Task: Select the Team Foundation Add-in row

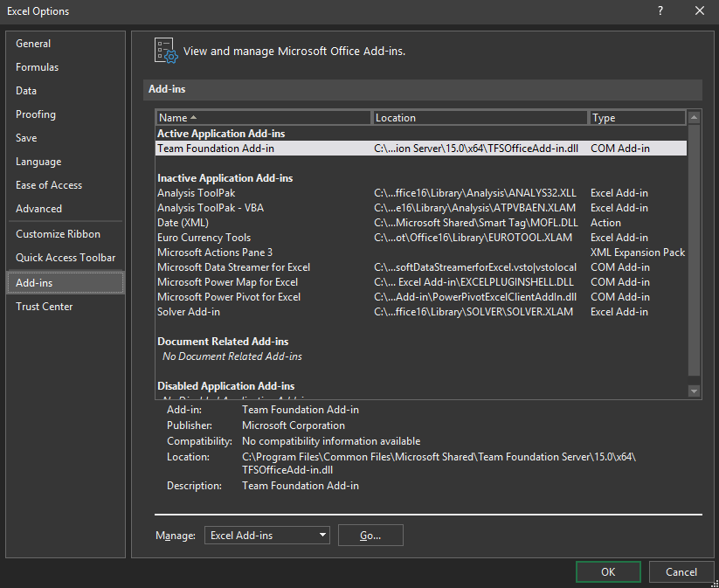Action: (x=421, y=149)
